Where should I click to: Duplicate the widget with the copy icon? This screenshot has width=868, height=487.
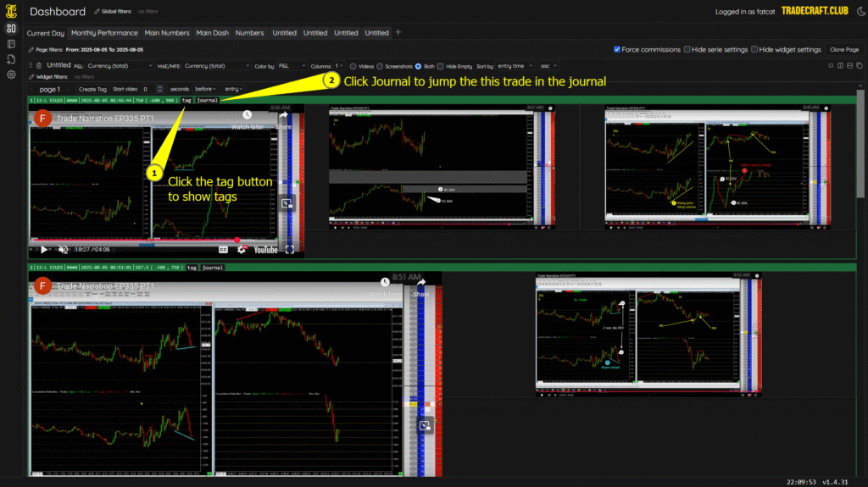pyautogui.click(x=860, y=66)
